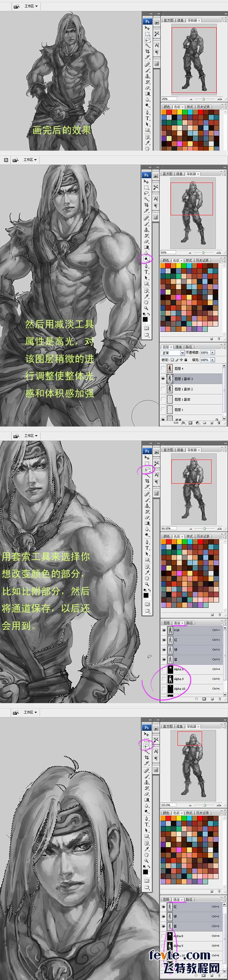
Task: Show the Alpha 10 channel beside Ctrl+6 in the RGB list
Action: coord(164,689)
